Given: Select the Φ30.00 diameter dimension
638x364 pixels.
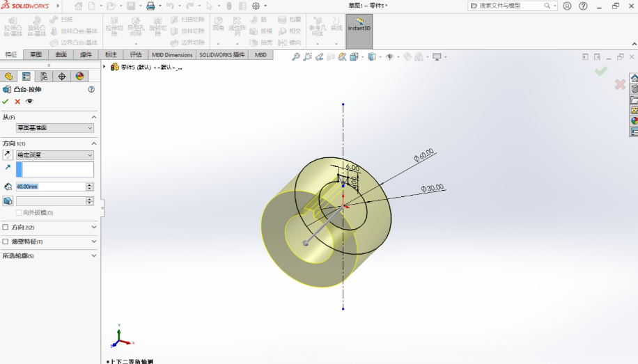Looking at the screenshot, I should 433,188.
